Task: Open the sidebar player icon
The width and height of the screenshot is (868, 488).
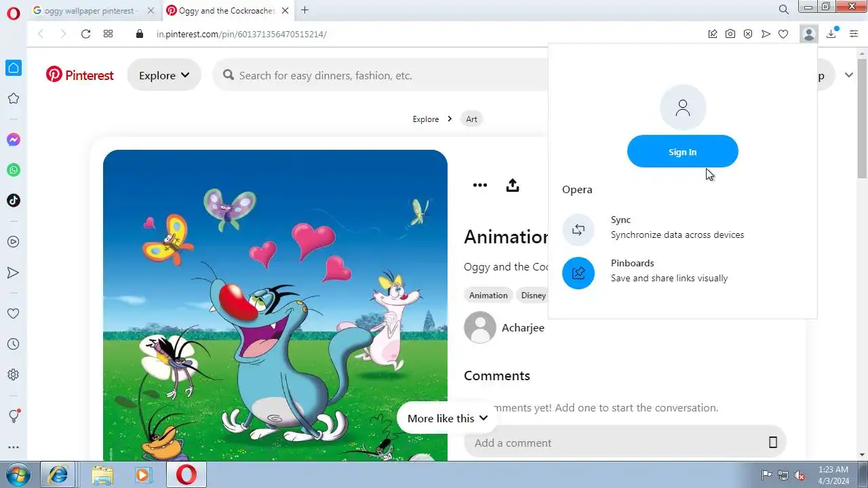Action: (x=13, y=242)
